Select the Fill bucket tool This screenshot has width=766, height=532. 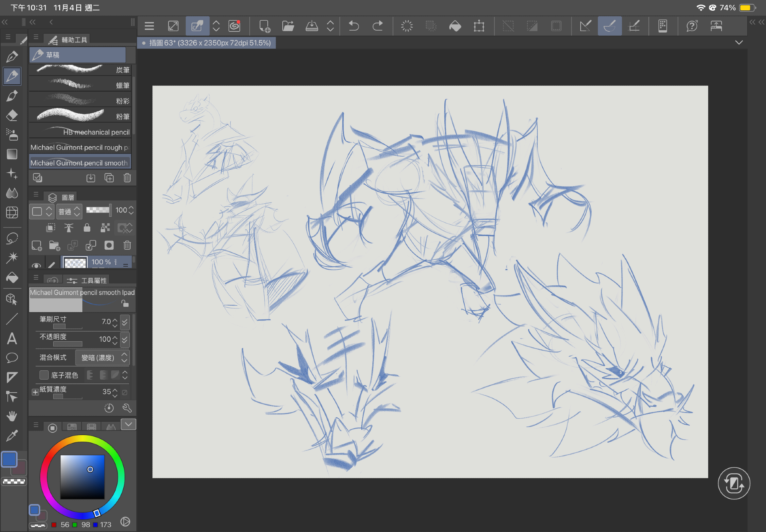[12, 277]
